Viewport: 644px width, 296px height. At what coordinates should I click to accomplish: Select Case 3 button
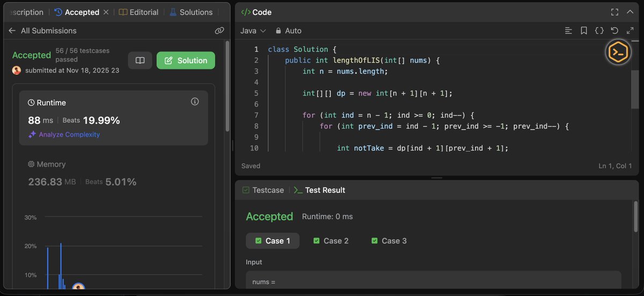pos(389,241)
